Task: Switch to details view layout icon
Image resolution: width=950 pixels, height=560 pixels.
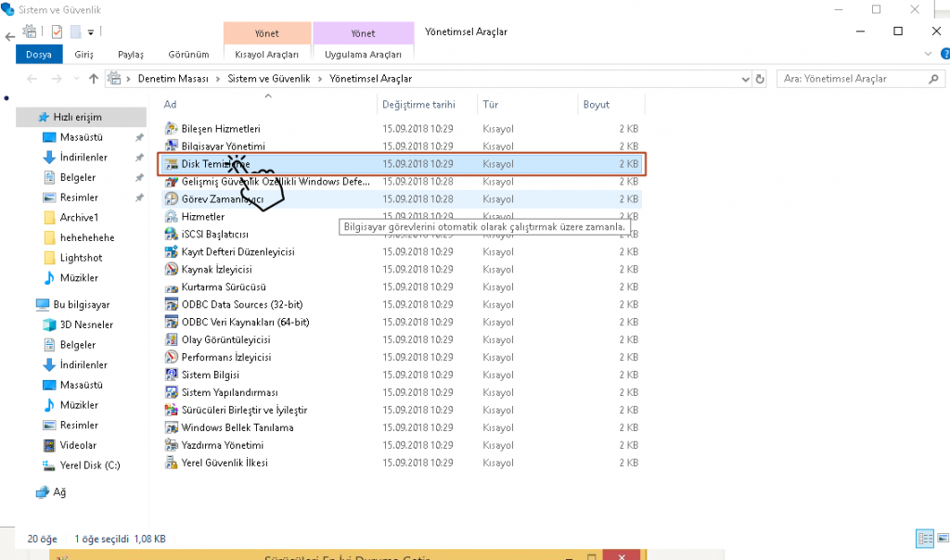Action: [x=925, y=538]
